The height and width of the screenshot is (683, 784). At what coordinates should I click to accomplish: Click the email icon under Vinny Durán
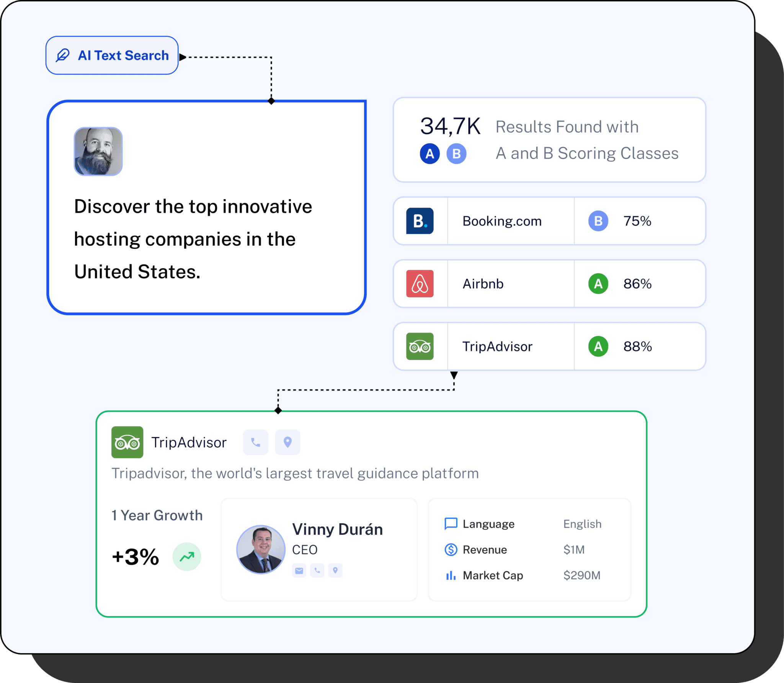click(299, 570)
